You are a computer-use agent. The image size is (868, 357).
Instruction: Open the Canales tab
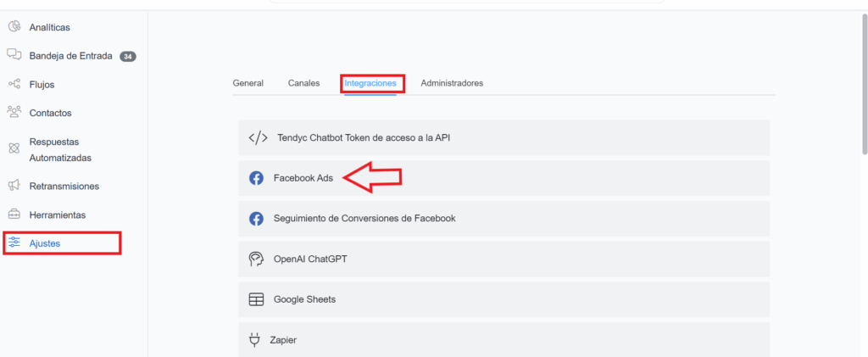[x=303, y=83]
